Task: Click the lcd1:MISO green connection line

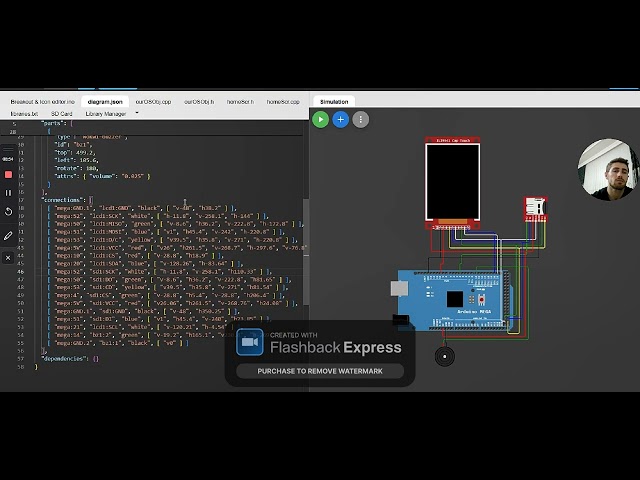Action: click(176, 224)
